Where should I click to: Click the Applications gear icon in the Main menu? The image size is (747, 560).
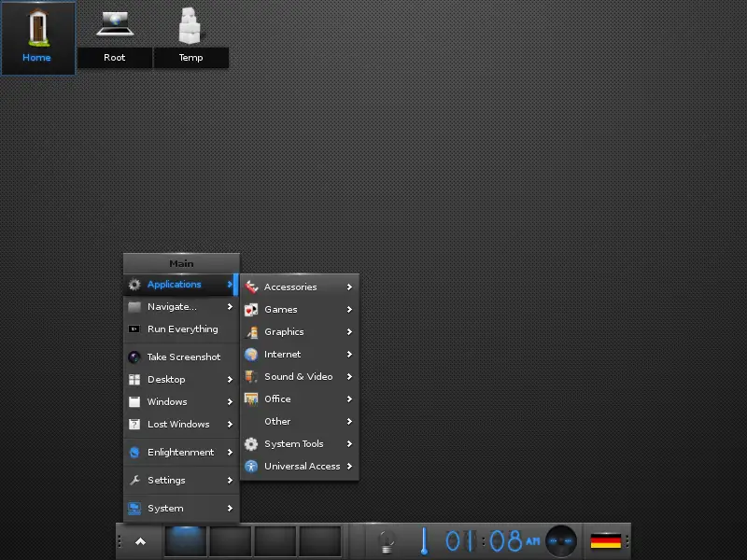134,285
